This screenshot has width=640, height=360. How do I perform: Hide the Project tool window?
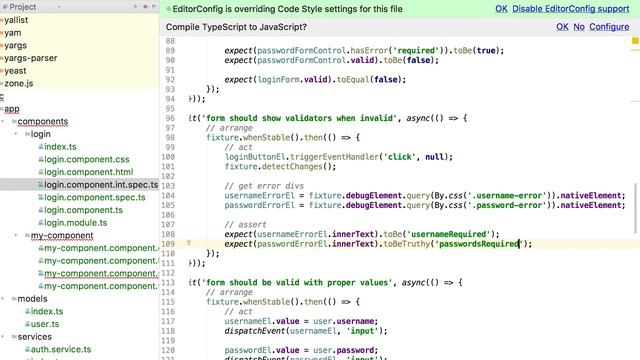pyautogui.click(x=154, y=7)
